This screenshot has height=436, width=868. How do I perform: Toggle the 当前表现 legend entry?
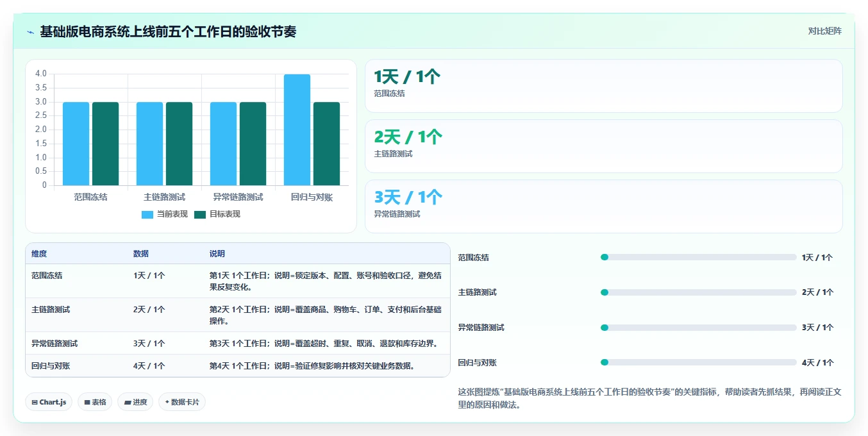pos(165,214)
